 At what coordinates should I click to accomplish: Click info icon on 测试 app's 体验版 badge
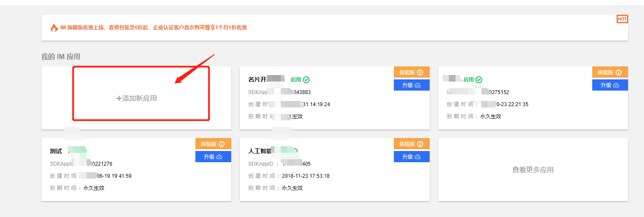coord(222,144)
